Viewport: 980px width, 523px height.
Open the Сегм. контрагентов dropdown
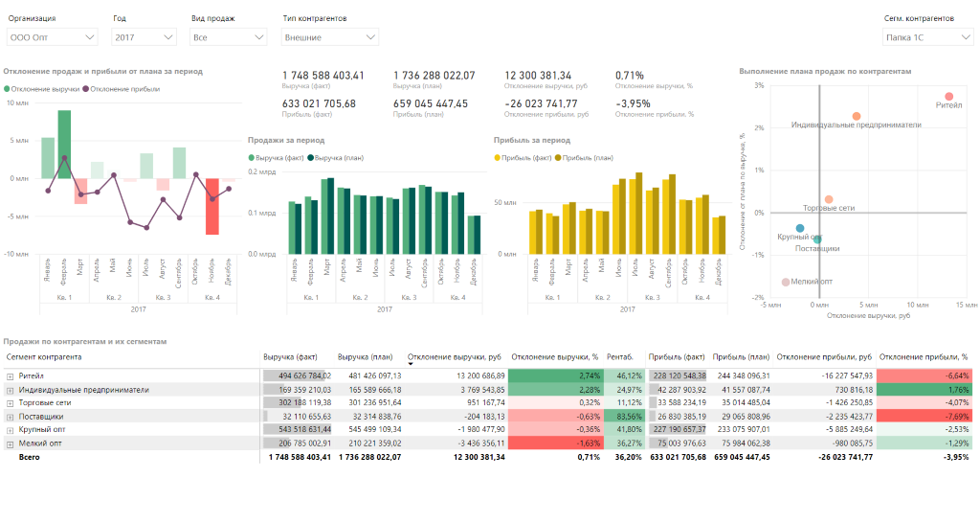(x=928, y=37)
